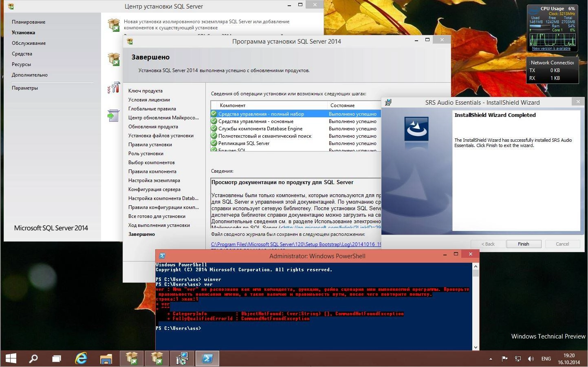Screen dimensions: 588x367
Task: Click PowerShell scrollbar up arrow
Action: click(x=476, y=266)
